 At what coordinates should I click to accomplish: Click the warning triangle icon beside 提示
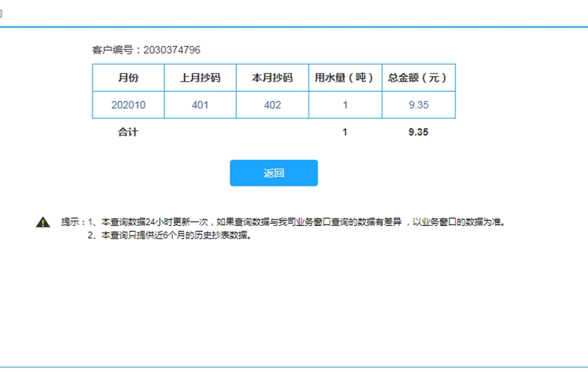point(43,222)
